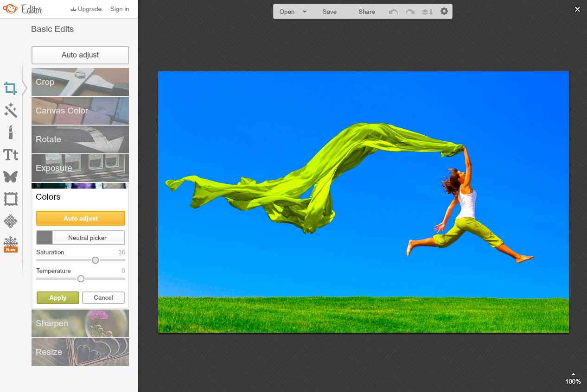Click Save in the top toolbar
The height and width of the screenshot is (392, 587).
tap(330, 12)
